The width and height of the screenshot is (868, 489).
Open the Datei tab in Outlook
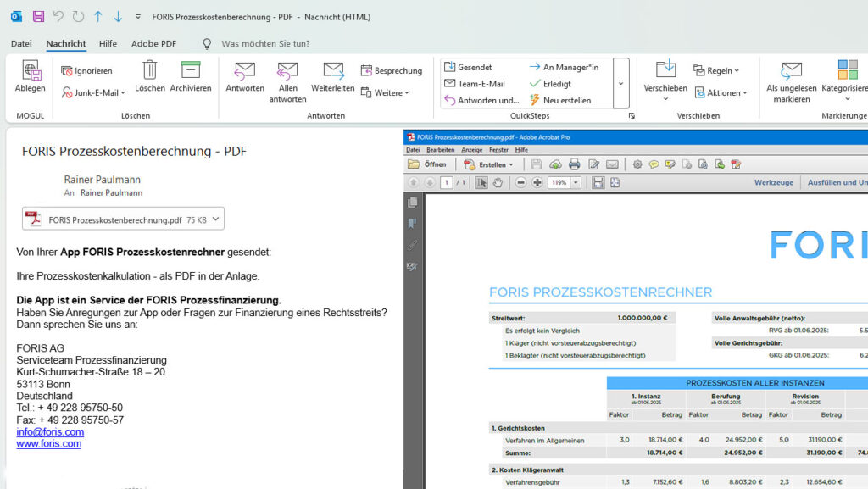[21, 44]
